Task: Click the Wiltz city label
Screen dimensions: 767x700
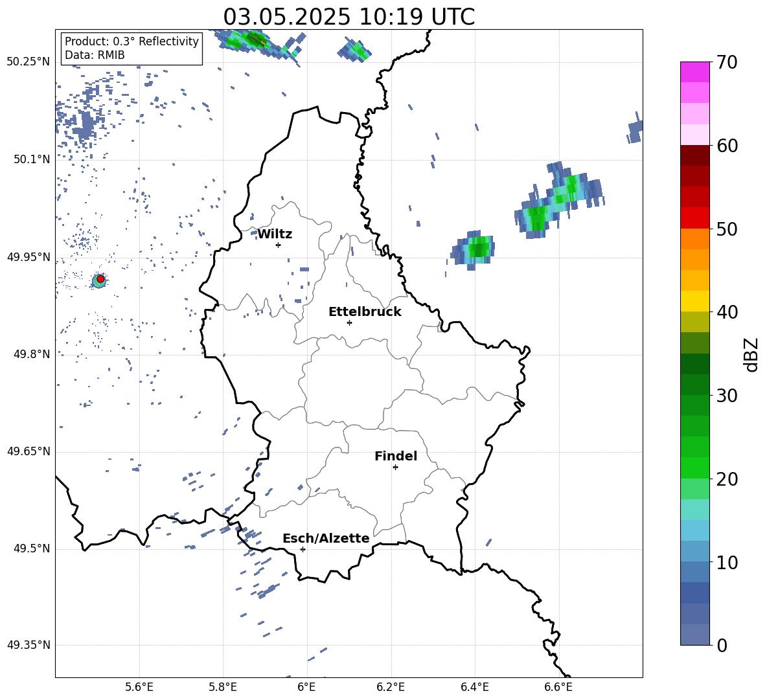Action: (275, 234)
